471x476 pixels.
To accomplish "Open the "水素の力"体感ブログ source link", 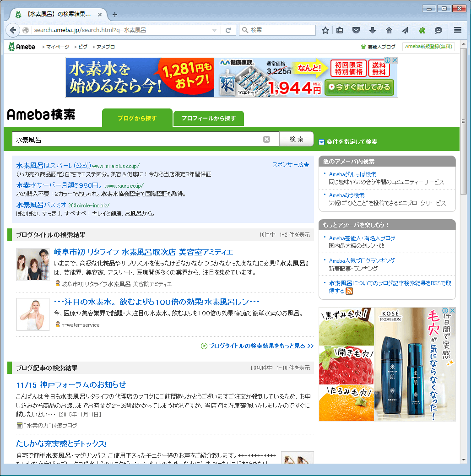I will click(50, 426).
